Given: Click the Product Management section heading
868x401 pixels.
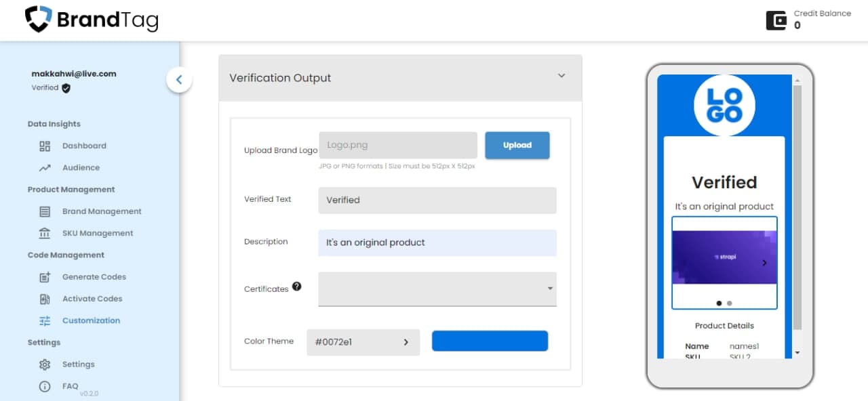Looking at the screenshot, I should click(71, 190).
